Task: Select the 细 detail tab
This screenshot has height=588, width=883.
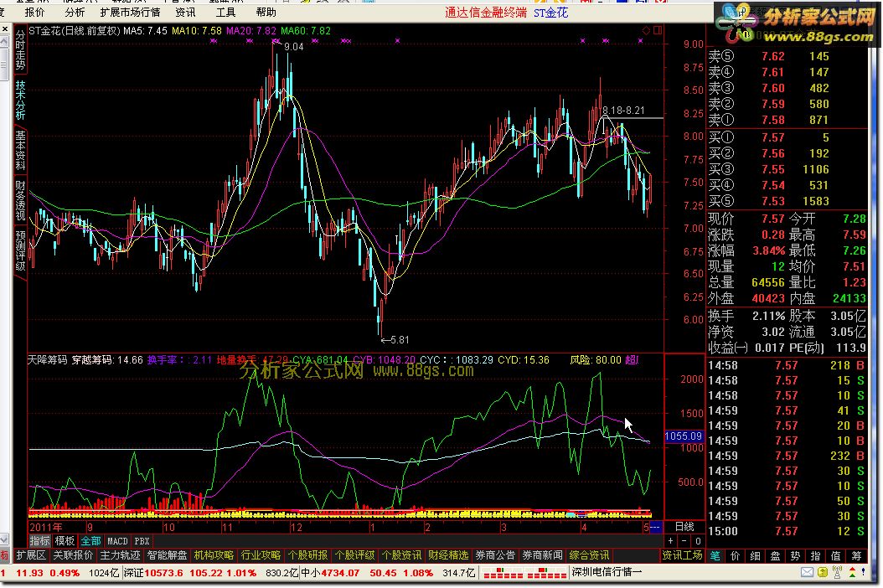Action: tap(755, 556)
